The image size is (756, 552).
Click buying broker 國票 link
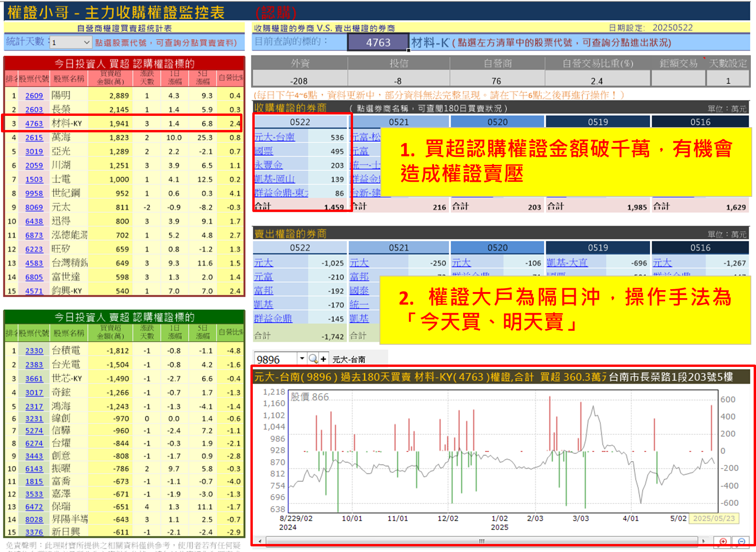264,151
